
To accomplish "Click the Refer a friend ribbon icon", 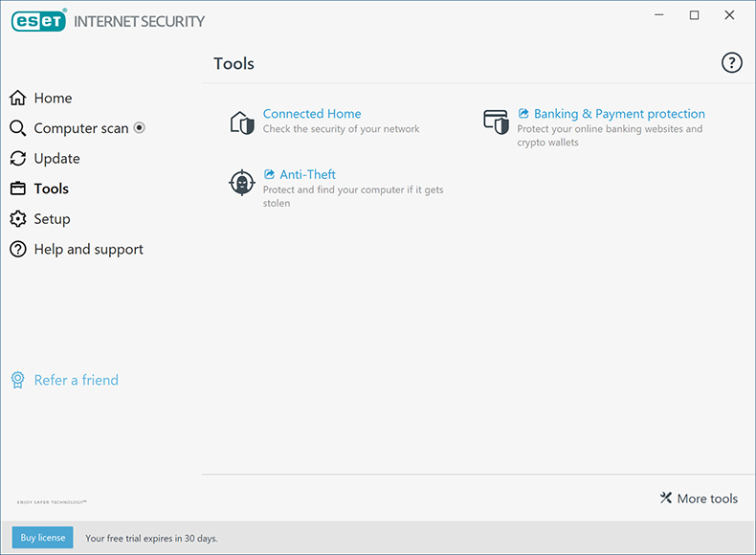I will (x=18, y=380).
